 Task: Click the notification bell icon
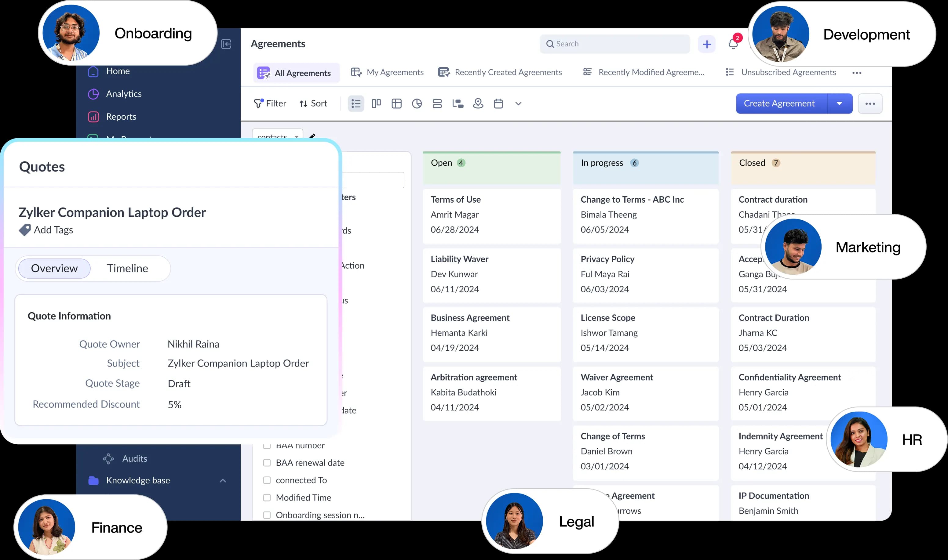(x=733, y=44)
